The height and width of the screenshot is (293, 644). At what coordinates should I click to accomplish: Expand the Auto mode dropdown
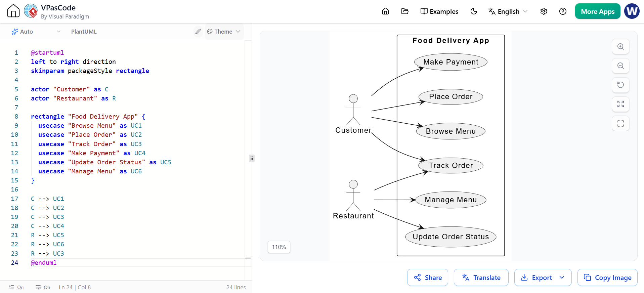[x=36, y=32]
